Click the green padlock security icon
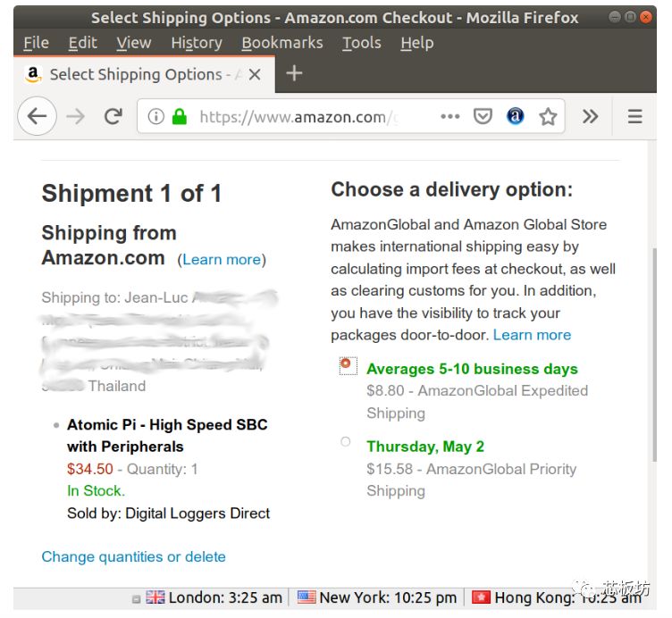Image resolution: width=672 pixels, height=618 pixels. click(x=179, y=116)
